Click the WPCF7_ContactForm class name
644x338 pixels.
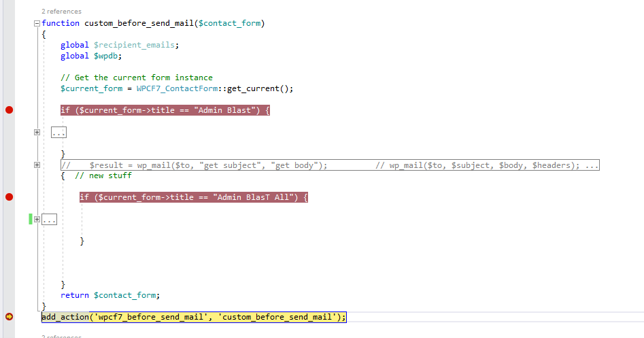pos(177,88)
